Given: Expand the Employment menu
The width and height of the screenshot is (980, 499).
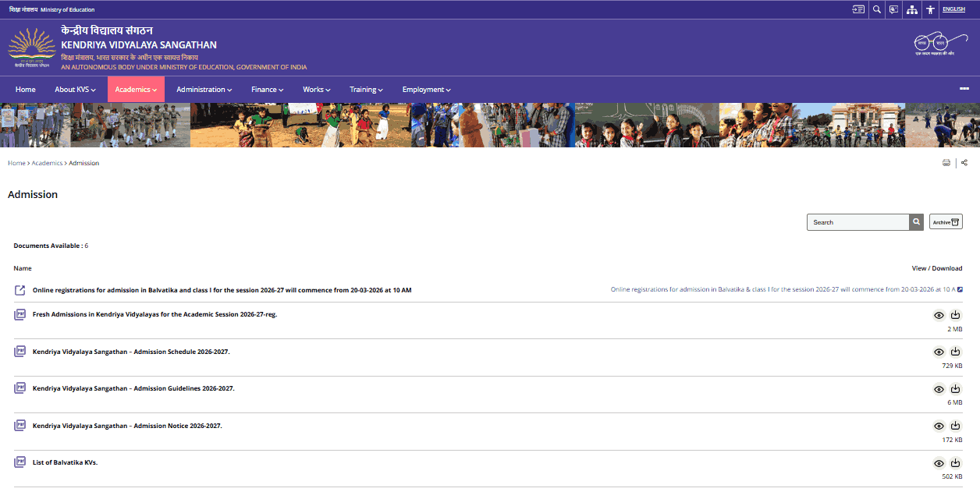Looking at the screenshot, I should point(426,89).
